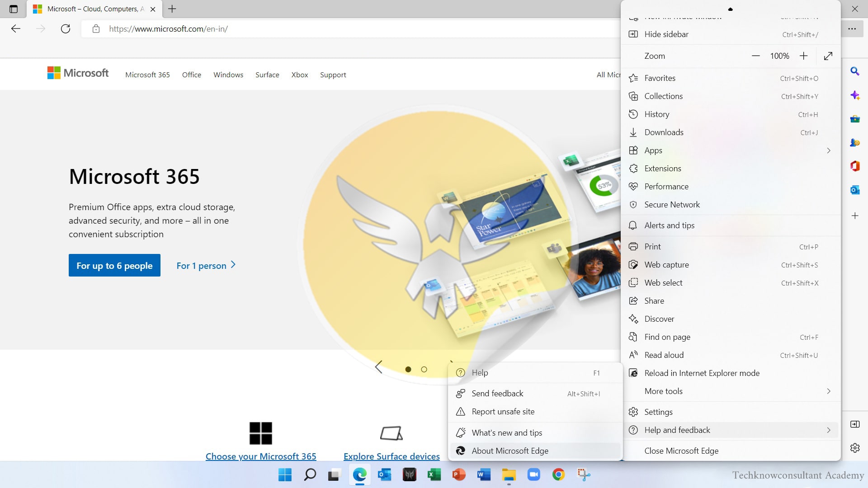Enter full screen via zoom expand icon
This screenshot has height=488, width=868.
(x=828, y=56)
